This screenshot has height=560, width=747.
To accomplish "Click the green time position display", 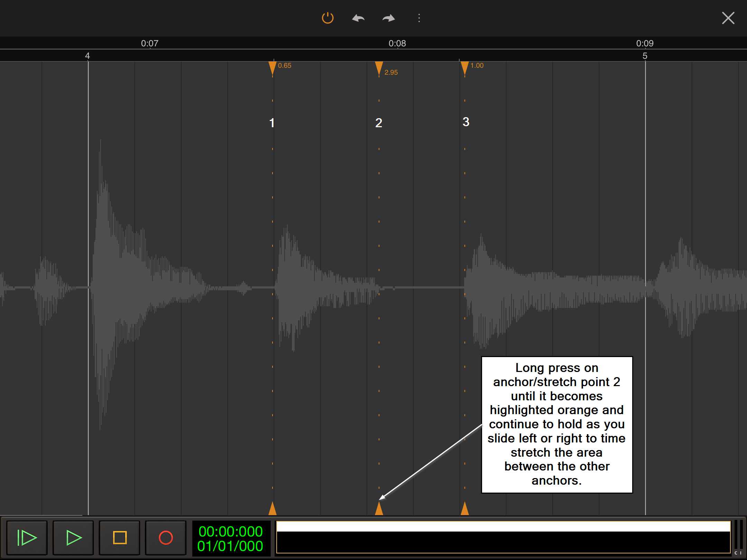I will tap(230, 539).
